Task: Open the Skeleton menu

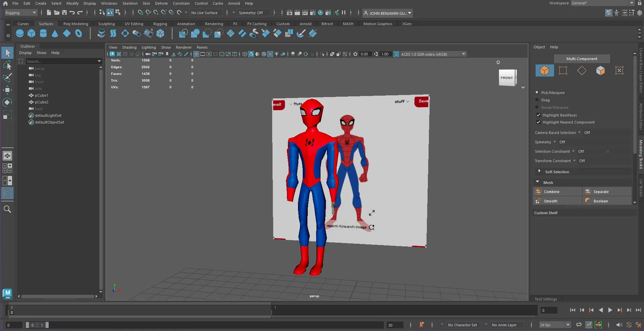Action: pos(130,3)
